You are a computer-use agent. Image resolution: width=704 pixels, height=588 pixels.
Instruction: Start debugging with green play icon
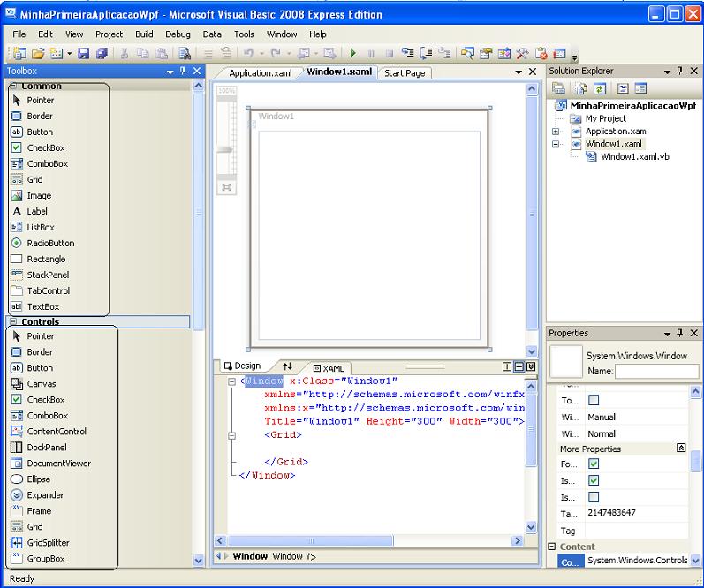(353, 53)
